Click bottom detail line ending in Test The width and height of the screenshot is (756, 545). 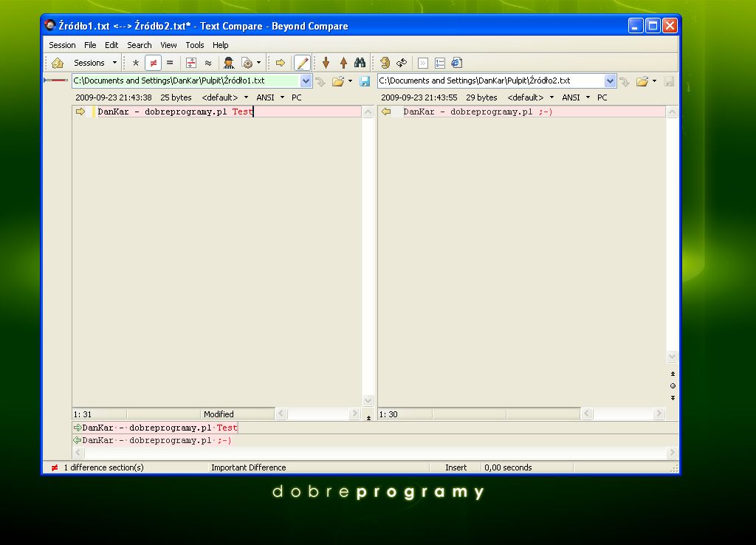click(x=160, y=428)
